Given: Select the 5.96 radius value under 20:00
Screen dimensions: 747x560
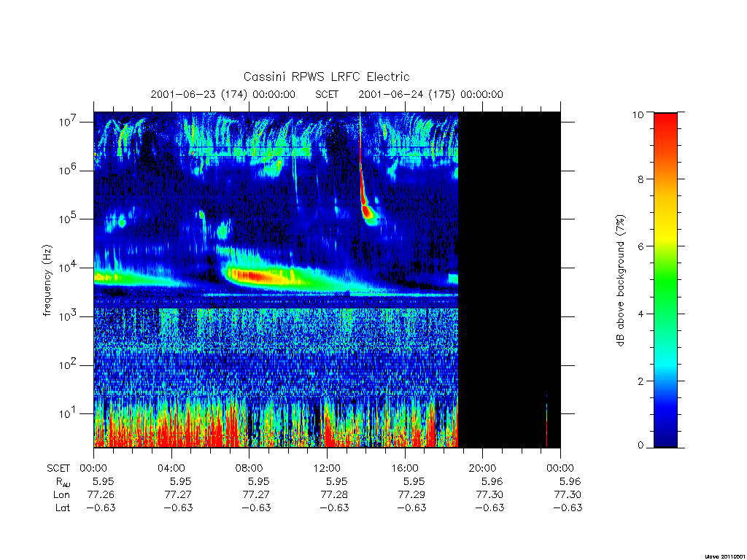Looking at the screenshot, I should coord(492,481).
